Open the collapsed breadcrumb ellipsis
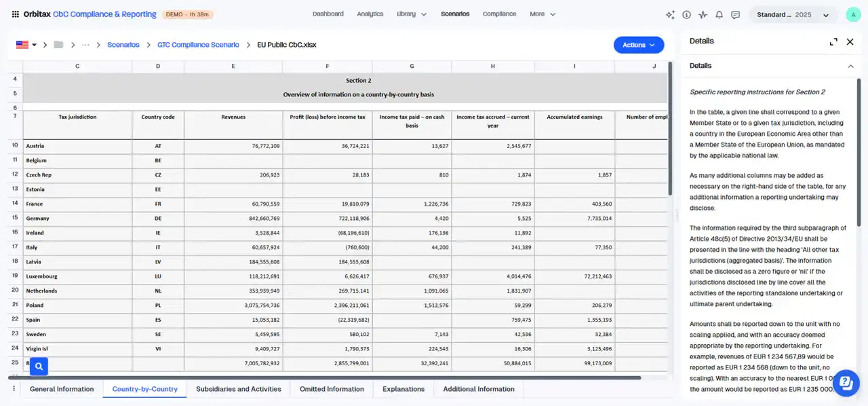 [x=85, y=45]
